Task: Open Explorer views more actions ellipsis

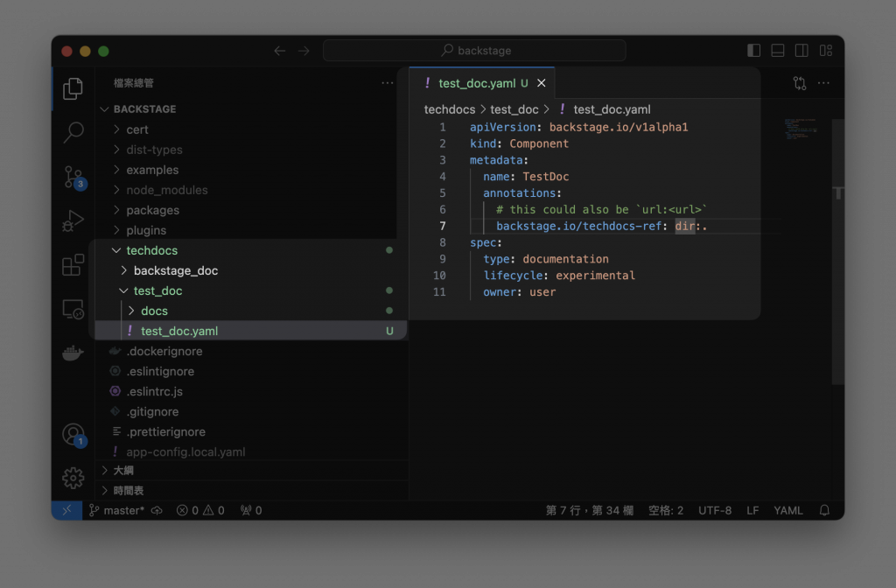Action: point(388,83)
